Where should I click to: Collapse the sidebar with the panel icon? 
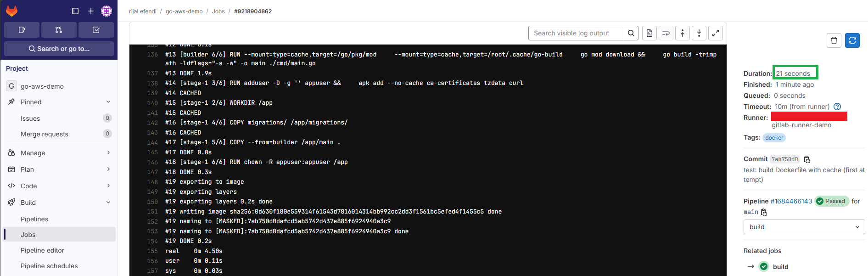75,11
